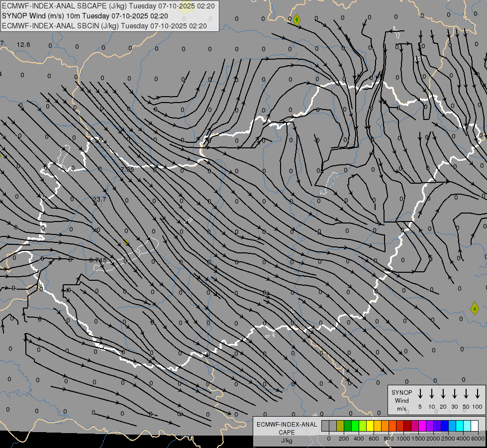The image size is (487, 448).
Task: Click the white swatch ending the CAPE colorbar
Action: (x=475, y=426)
